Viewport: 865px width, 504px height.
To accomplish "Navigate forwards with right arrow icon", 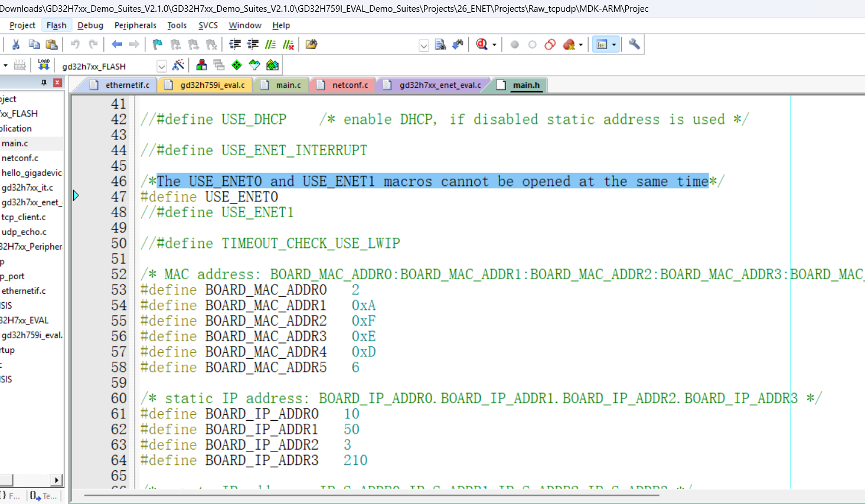I will coord(134,44).
